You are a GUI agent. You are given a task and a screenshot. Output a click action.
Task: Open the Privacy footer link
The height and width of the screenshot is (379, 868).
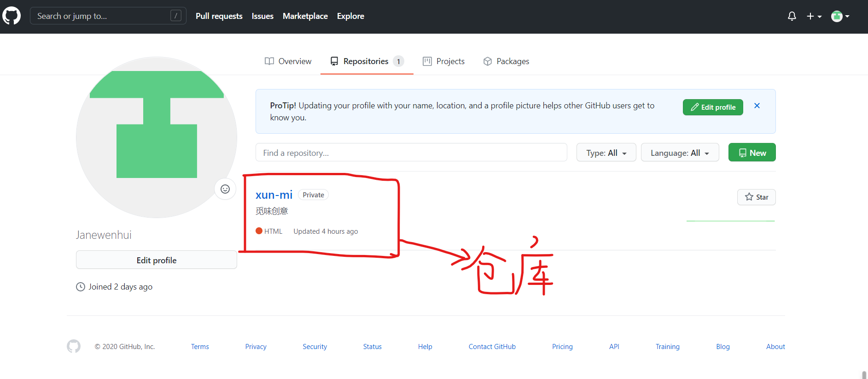click(256, 347)
